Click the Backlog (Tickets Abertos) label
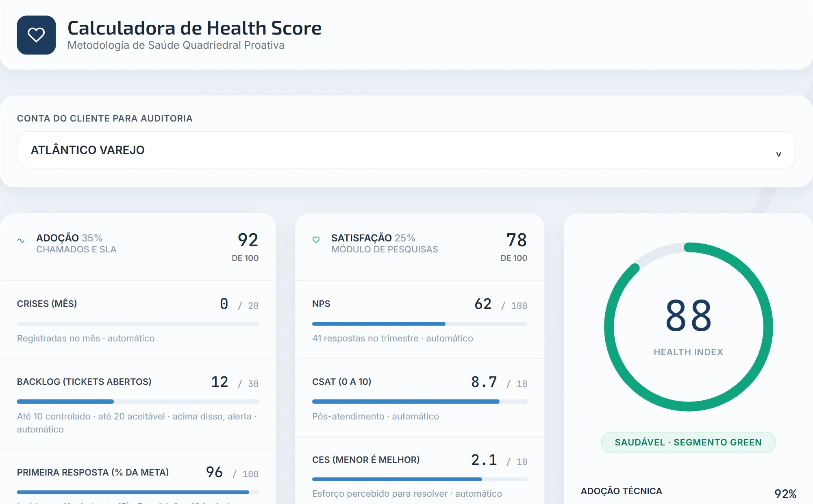Image resolution: width=813 pixels, height=504 pixels. (x=84, y=382)
